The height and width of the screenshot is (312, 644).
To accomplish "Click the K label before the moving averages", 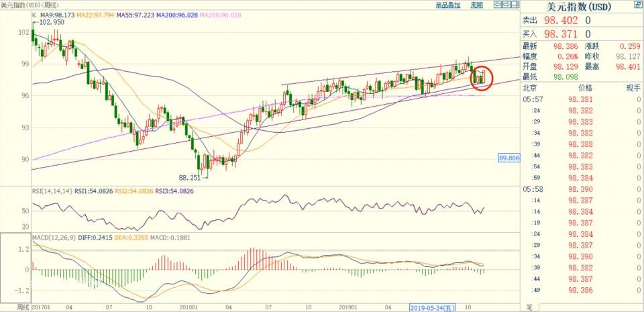I will click(34, 13).
